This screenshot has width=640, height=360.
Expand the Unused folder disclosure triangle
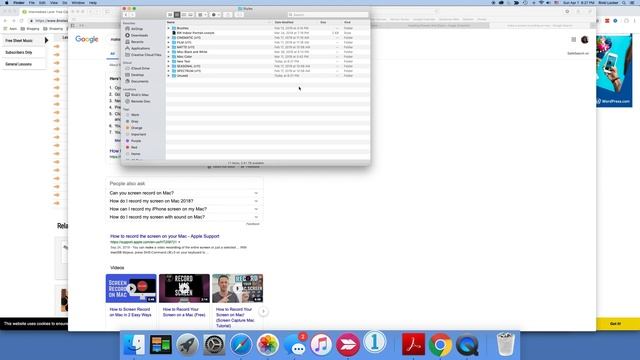pos(169,76)
